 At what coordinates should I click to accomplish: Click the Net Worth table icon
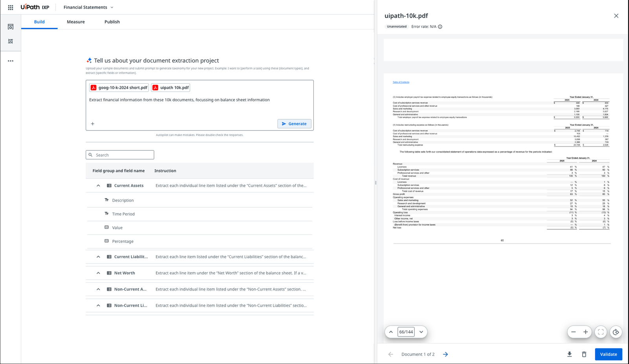point(109,273)
